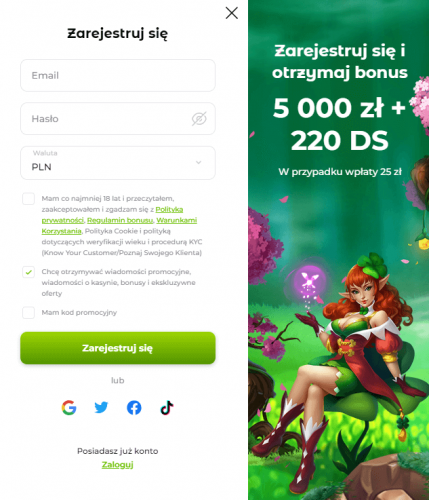The width and height of the screenshot is (429, 500).
Task: Click the green 'Zarejestruj się' button
Action: [118, 348]
